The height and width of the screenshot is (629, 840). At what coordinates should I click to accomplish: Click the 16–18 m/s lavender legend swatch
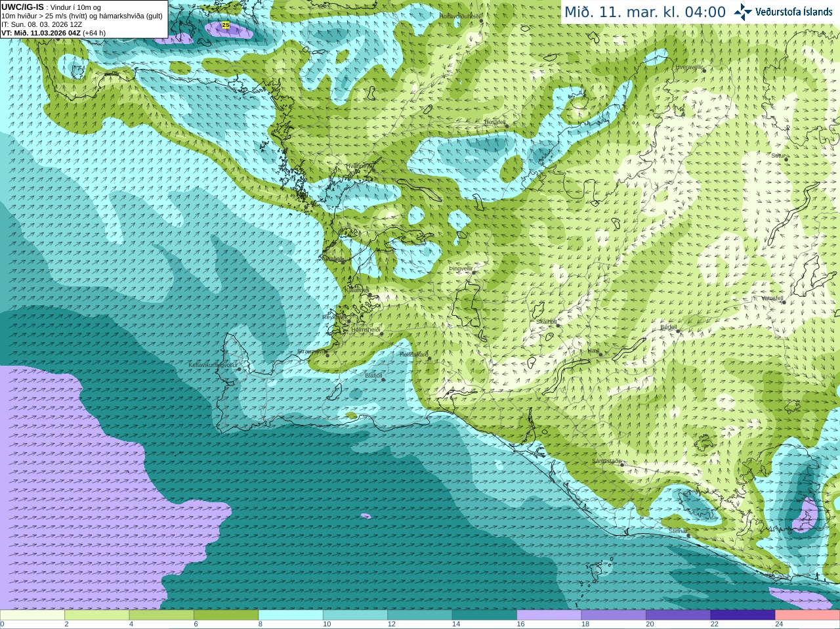coord(549,615)
